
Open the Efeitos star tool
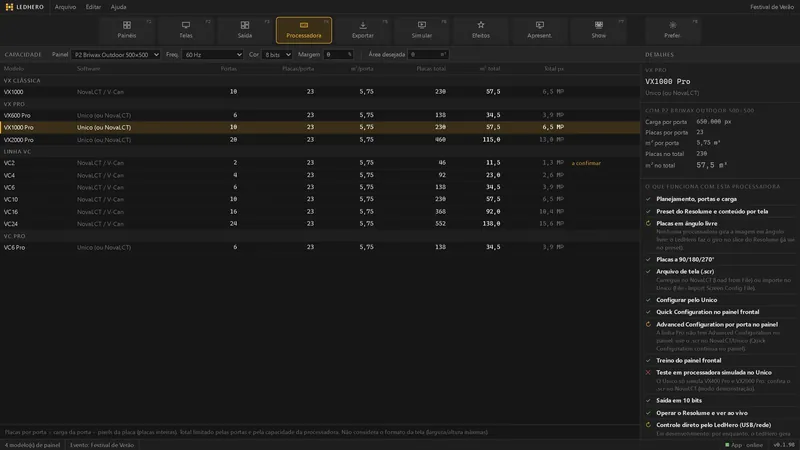[x=481, y=30]
